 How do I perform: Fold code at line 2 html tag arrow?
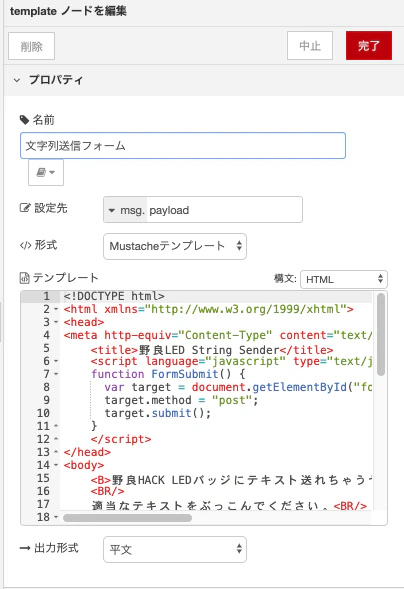(x=56, y=309)
